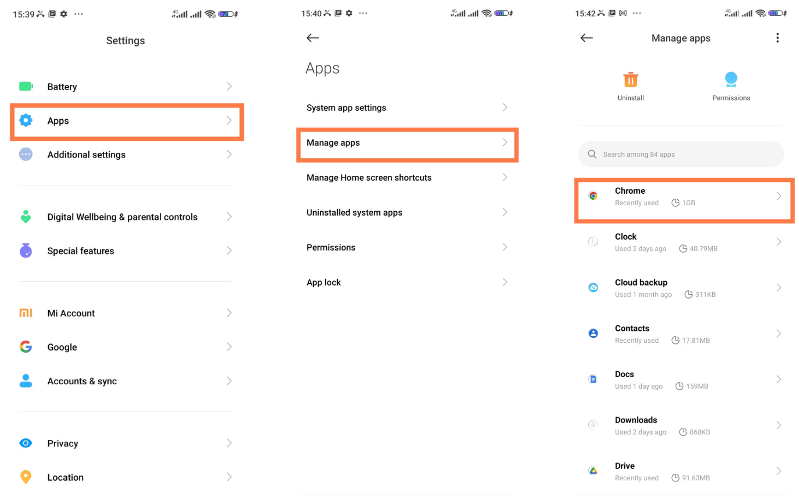Tap the Clock app icon
Image resolution: width=799 pixels, height=499 pixels.
[x=593, y=242]
